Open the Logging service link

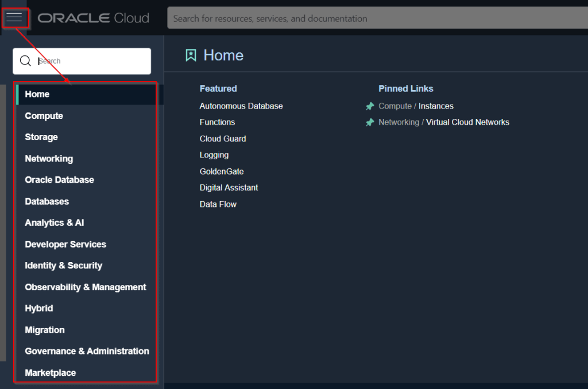coord(214,155)
